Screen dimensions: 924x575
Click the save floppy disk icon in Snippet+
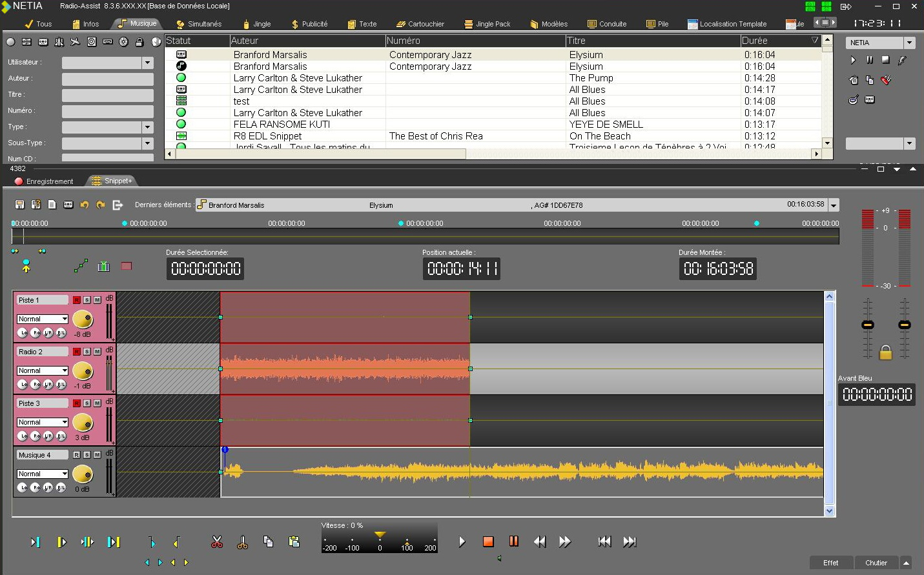click(x=20, y=205)
